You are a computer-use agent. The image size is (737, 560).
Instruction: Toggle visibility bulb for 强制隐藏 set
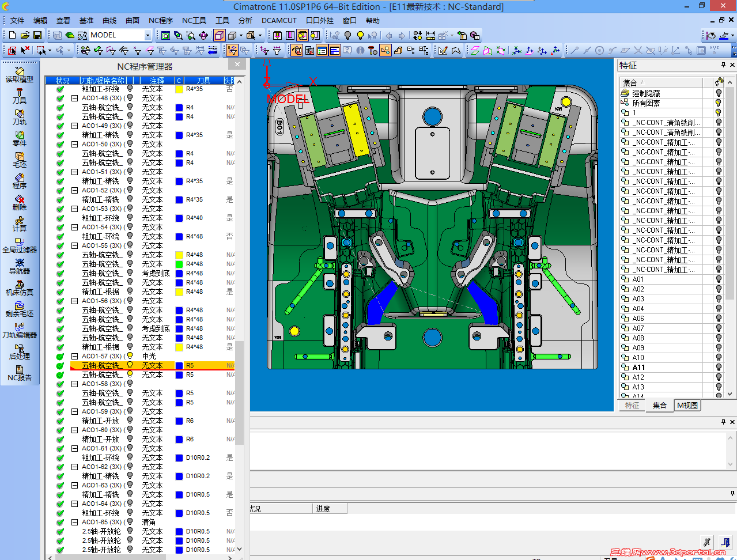click(x=719, y=93)
